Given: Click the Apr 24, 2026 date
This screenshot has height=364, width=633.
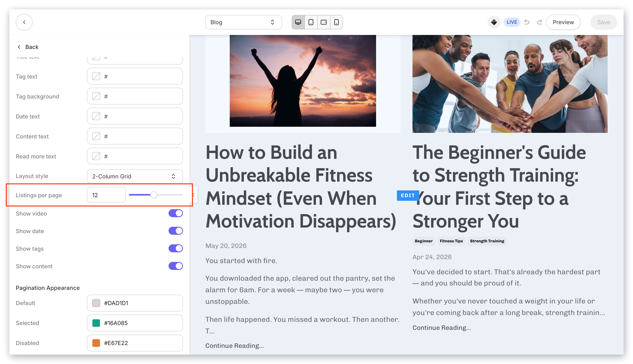Looking at the screenshot, I should tap(432, 257).
